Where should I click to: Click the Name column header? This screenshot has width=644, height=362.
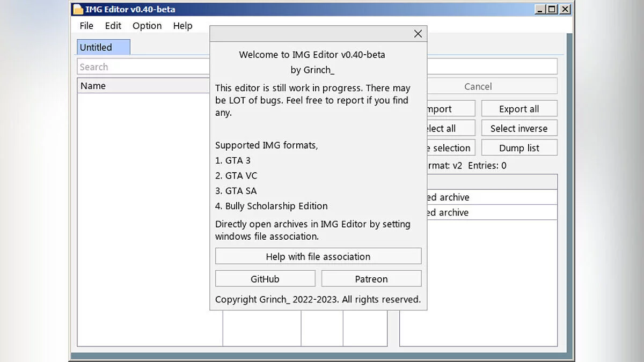(x=143, y=86)
